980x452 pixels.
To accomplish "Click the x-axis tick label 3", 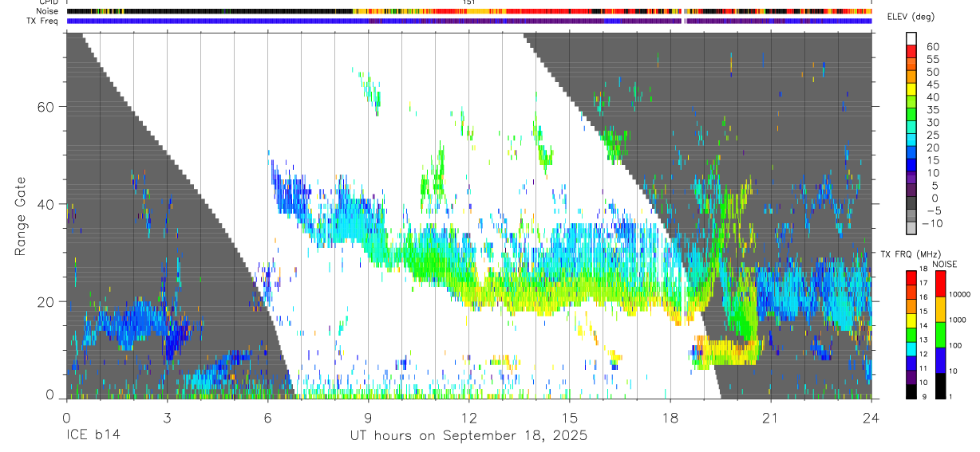I will [167, 416].
